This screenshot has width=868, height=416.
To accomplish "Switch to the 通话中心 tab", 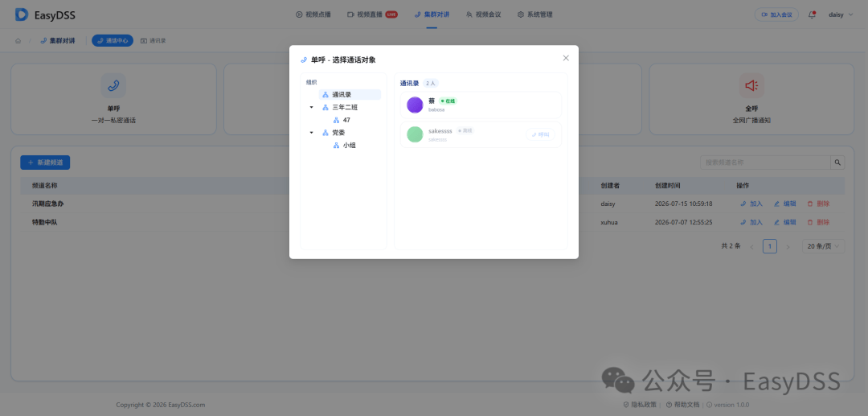I will [113, 40].
